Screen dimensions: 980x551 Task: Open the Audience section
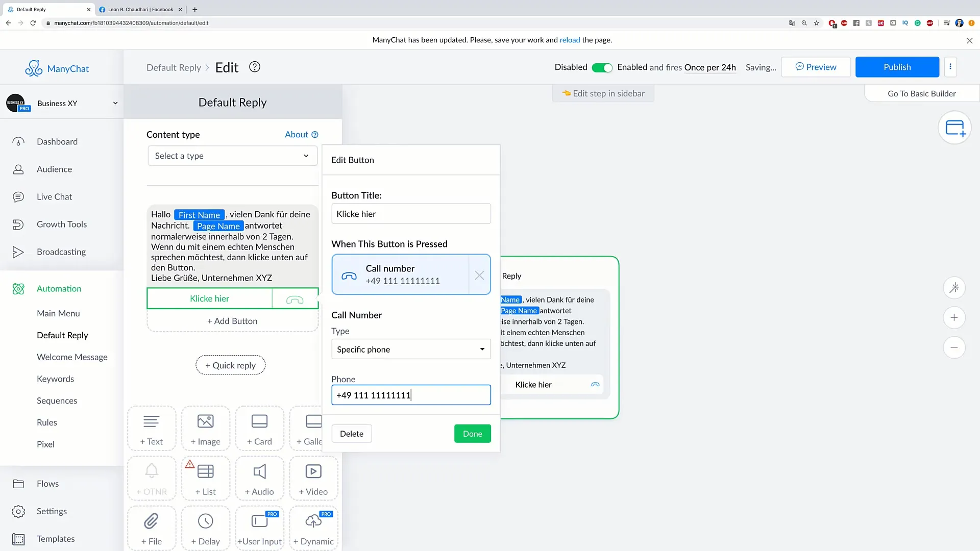point(54,169)
